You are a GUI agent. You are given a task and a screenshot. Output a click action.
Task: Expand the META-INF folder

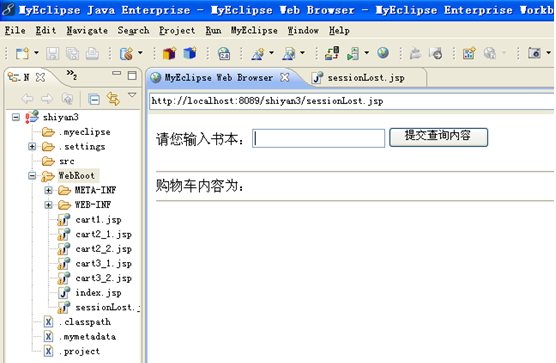48,190
